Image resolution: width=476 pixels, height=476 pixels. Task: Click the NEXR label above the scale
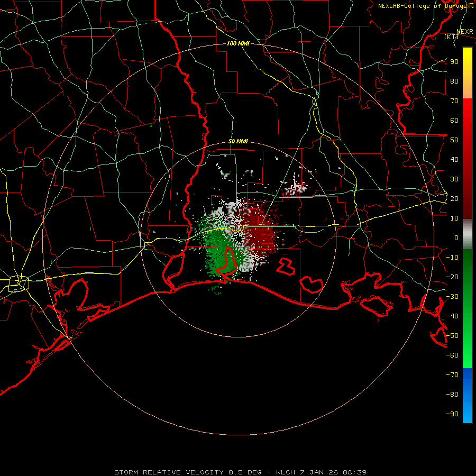(465, 32)
